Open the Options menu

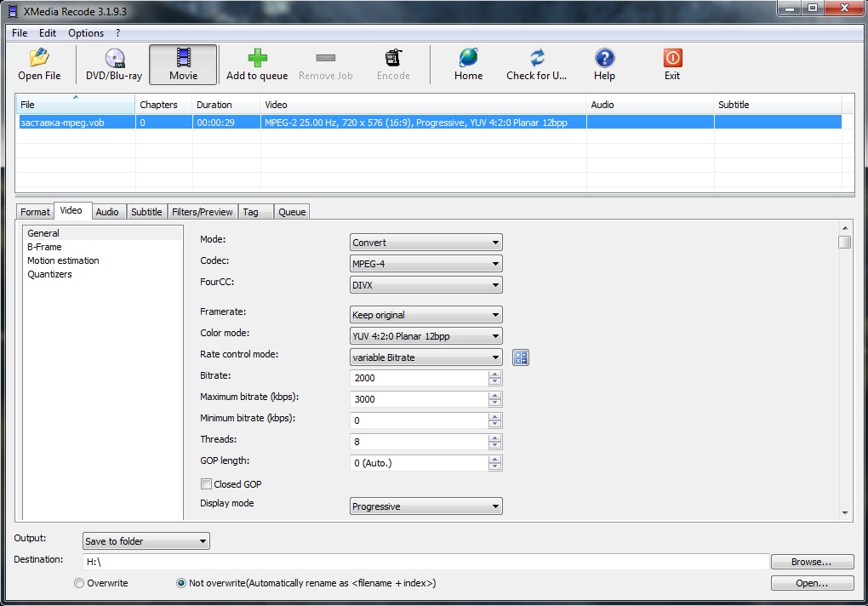pyautogui.click(x=86, y=33)
